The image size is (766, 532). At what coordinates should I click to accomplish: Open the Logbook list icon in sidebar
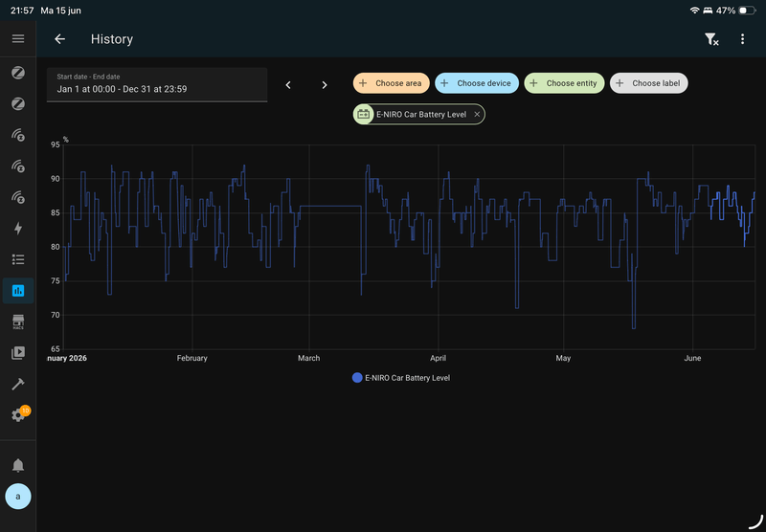pyautogui.click(x=18, y=259)
